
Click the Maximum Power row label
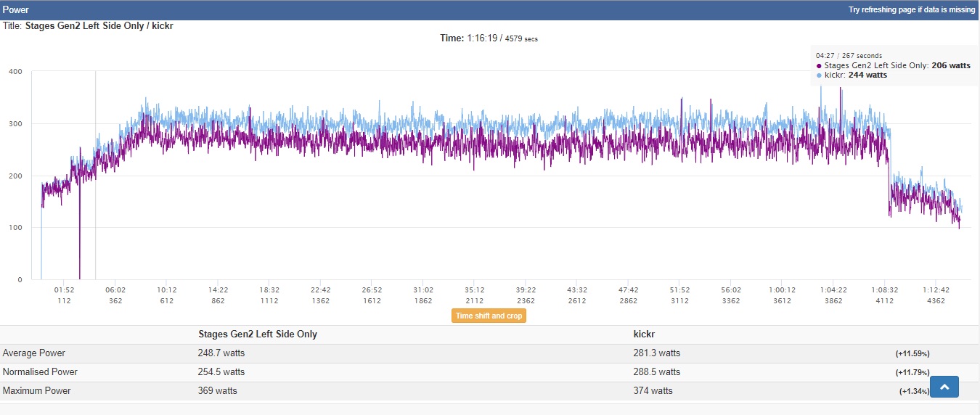[37, 391]
